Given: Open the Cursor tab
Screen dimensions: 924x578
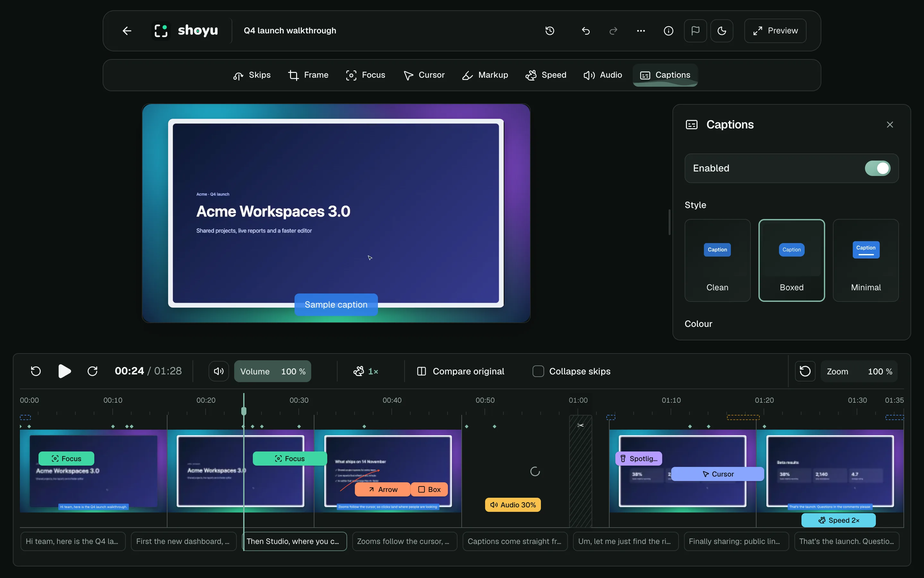Looking at the screenshot, I should click(x=424, y=75).
